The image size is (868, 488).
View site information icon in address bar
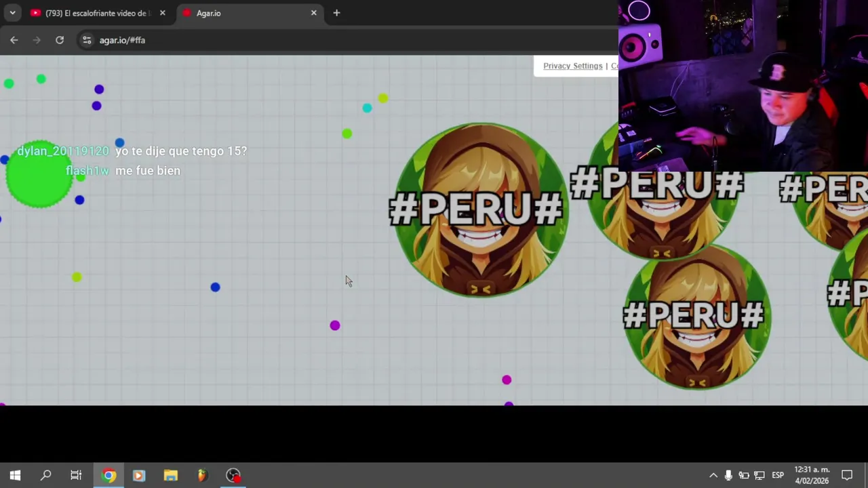coord(87,40)
